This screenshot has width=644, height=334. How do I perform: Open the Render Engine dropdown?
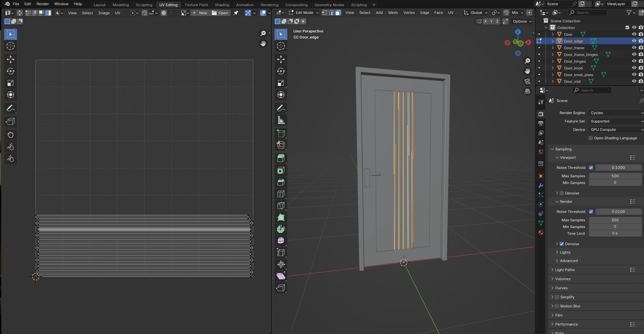(x=616, y=113)
